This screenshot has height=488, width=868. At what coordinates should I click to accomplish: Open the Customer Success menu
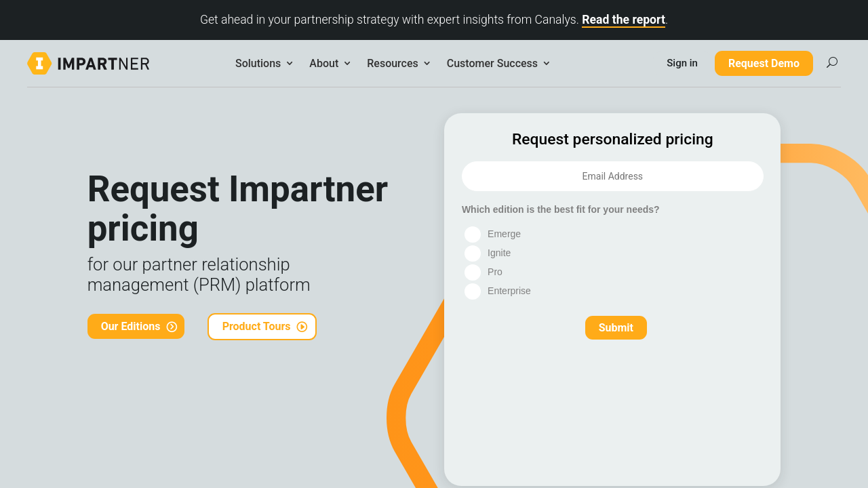click(492, 64)
